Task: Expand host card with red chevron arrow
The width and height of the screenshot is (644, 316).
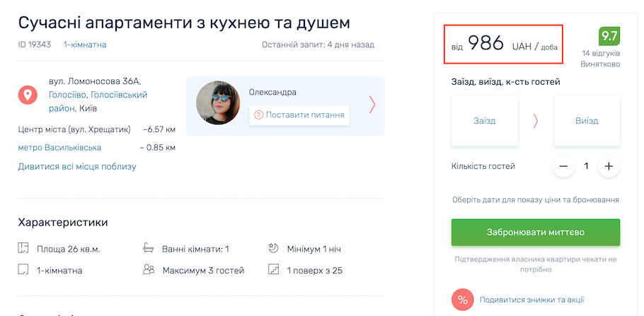Action: coord(372,105)
